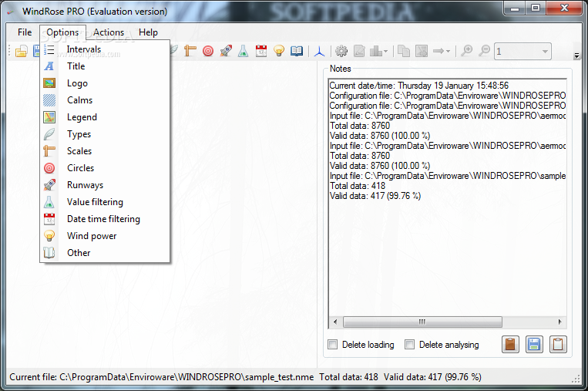588x391 pixels.
Task: Open the toolbar overflow arrow at right edge
Action: pyautogui.click(x=576, y=56)
